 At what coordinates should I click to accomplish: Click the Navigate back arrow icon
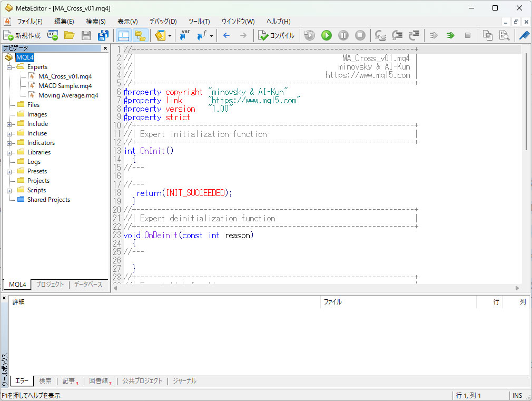pos(226,35)
